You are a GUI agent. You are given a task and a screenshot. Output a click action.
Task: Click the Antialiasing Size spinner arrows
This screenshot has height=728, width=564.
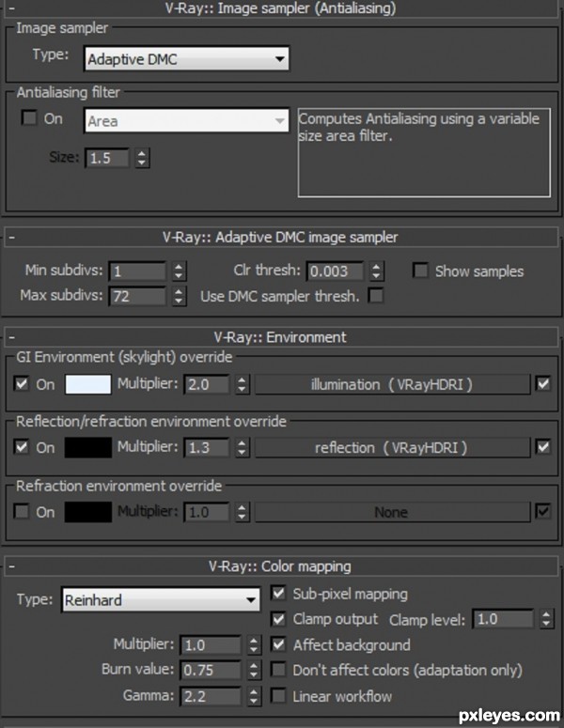pos(142,159)
